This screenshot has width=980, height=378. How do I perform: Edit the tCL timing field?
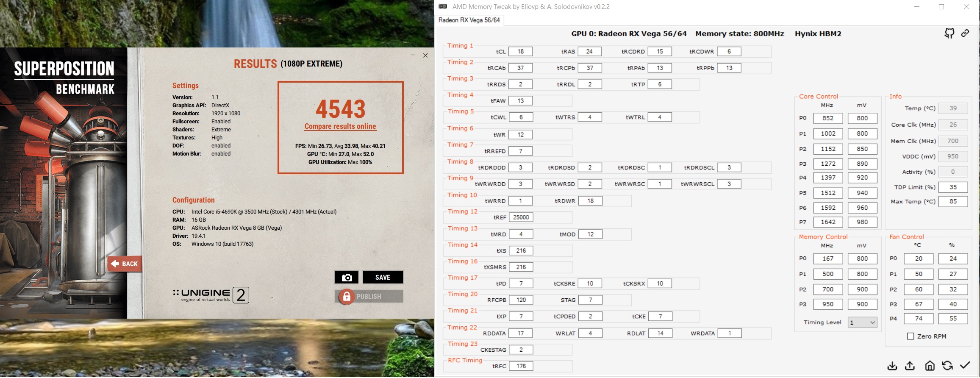coord(521,52)
